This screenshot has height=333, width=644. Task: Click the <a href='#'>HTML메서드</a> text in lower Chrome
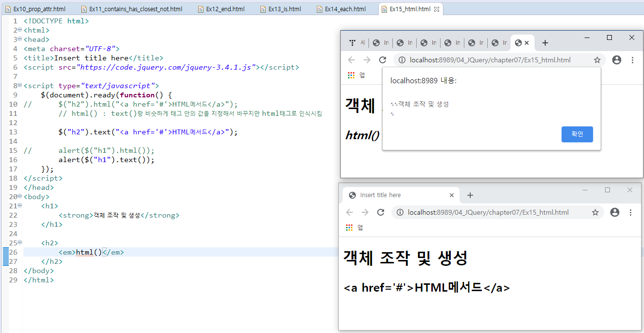[x=427, y=287]
